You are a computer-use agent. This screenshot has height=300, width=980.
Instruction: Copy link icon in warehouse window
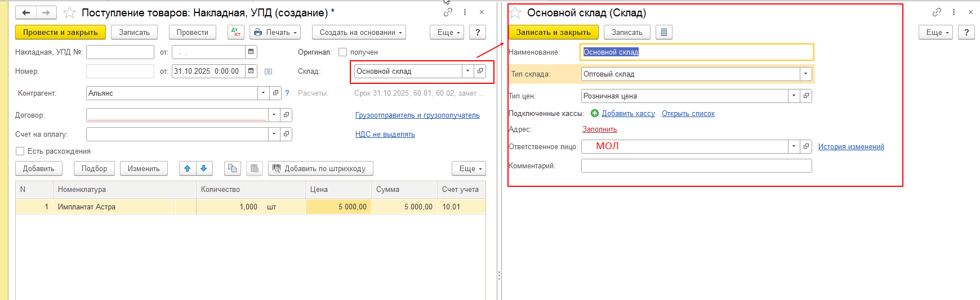pos(937,12)
